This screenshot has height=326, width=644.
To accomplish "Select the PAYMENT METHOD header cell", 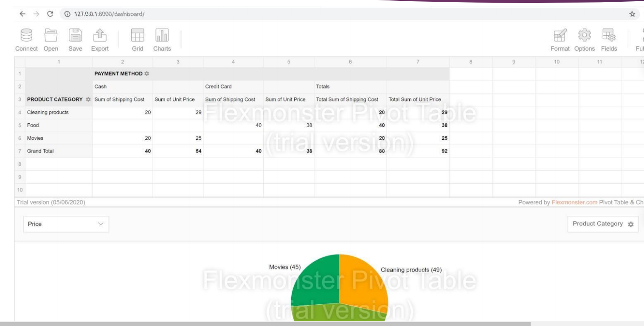I will pos(271,74).
